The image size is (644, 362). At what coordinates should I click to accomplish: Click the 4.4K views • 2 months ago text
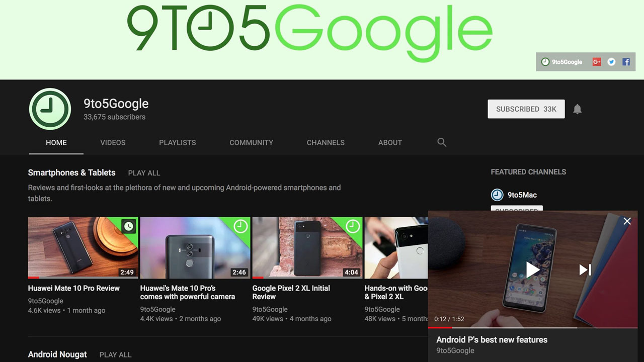click(x=181, y=319)
